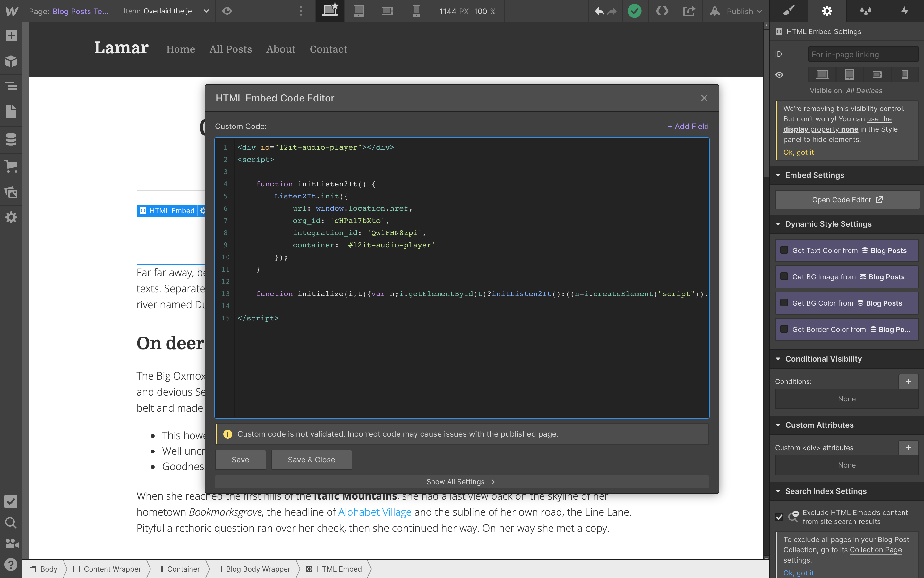Open the CMS Collections panel
The height and width of the screenshot is (578, 924).
[11, 140]
